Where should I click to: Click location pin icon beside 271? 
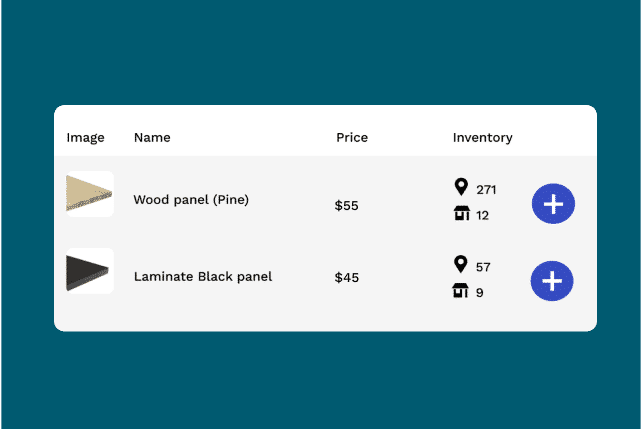click(x=461, y=187)
